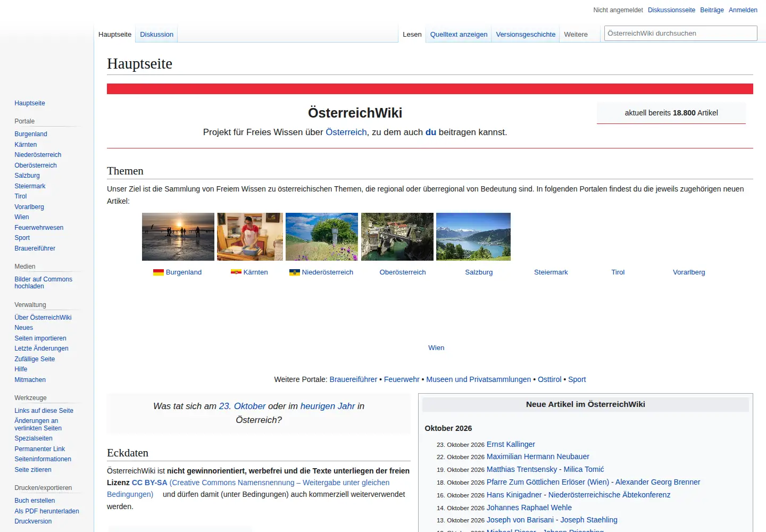Select the Lesen tab
The image size is (766, 532).
click(412, 35)
